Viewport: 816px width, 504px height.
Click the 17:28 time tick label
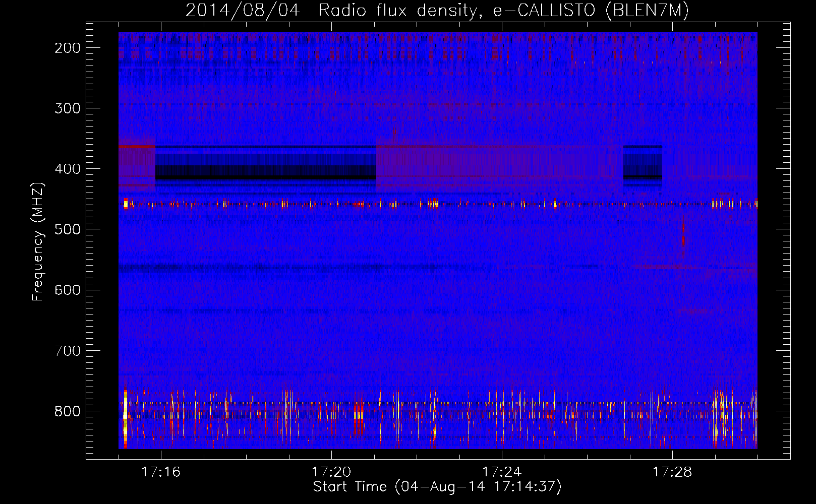pos(672,472)
